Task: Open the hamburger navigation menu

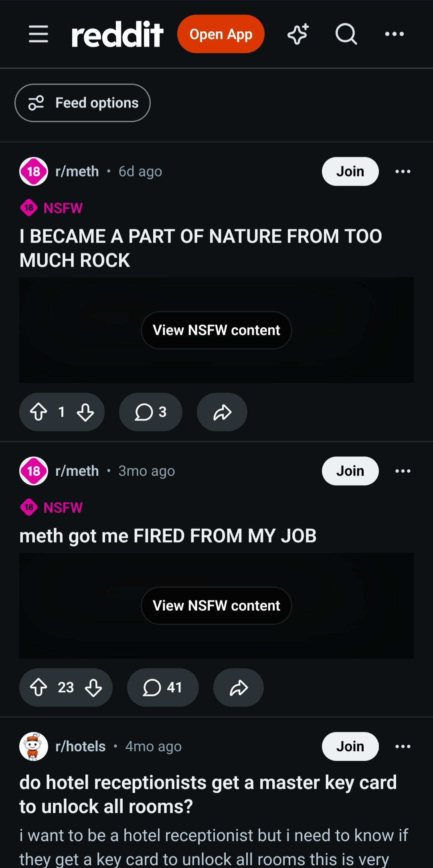Action: [38, 34]
